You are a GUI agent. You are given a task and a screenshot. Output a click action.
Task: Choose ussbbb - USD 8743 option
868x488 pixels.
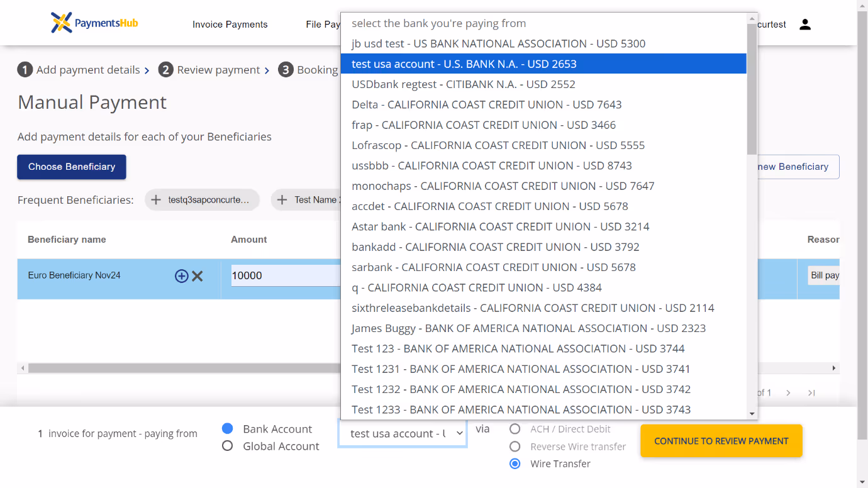543,165
